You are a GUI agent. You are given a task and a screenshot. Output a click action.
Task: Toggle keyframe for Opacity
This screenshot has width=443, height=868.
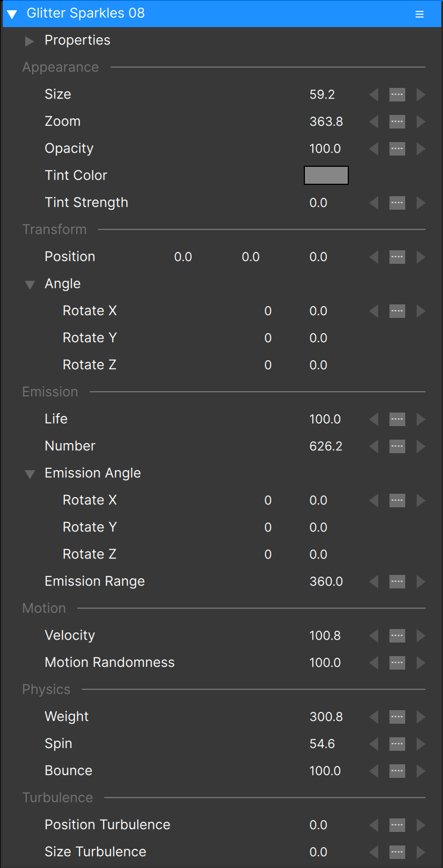tap(397, 149)
